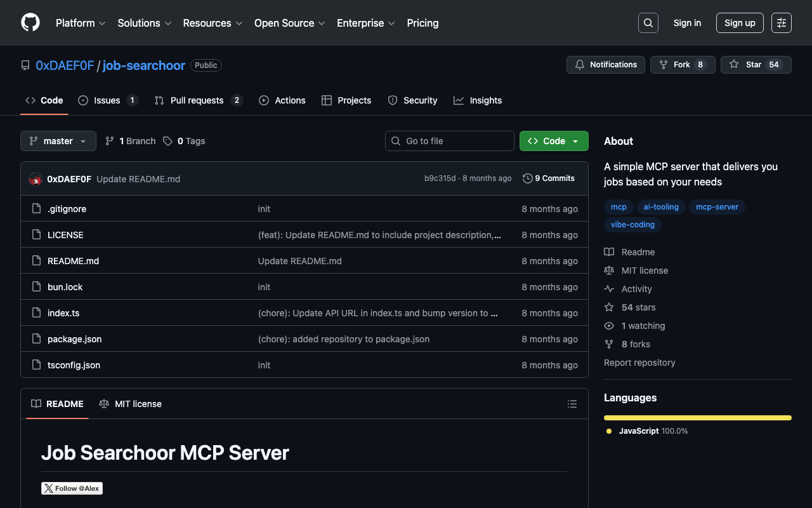Click the Sign up button

(740, 23)
